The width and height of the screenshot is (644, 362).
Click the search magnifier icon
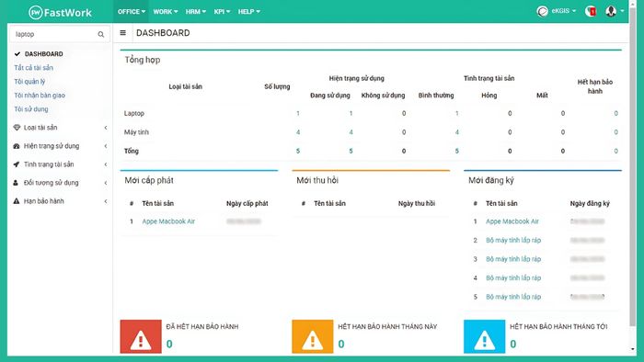(100, 34)
